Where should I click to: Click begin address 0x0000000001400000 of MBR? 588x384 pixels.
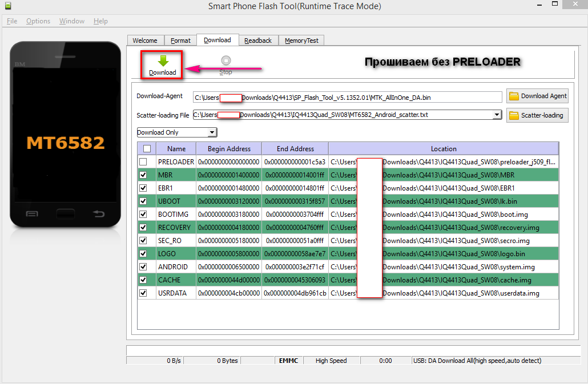tap(229, 175)
